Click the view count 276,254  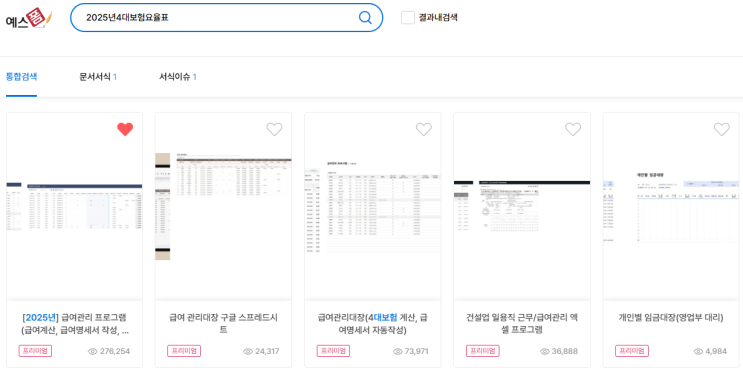[115, 351]
